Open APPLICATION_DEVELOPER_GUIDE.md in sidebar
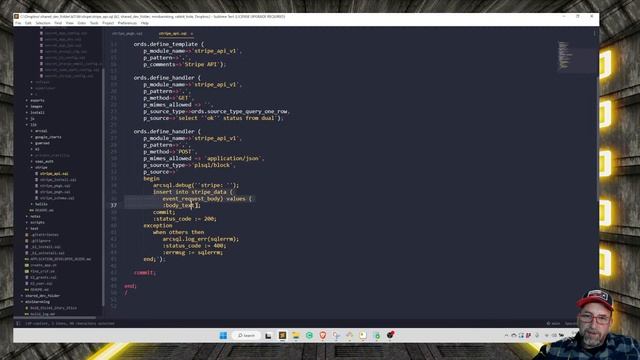 (60, 259)
